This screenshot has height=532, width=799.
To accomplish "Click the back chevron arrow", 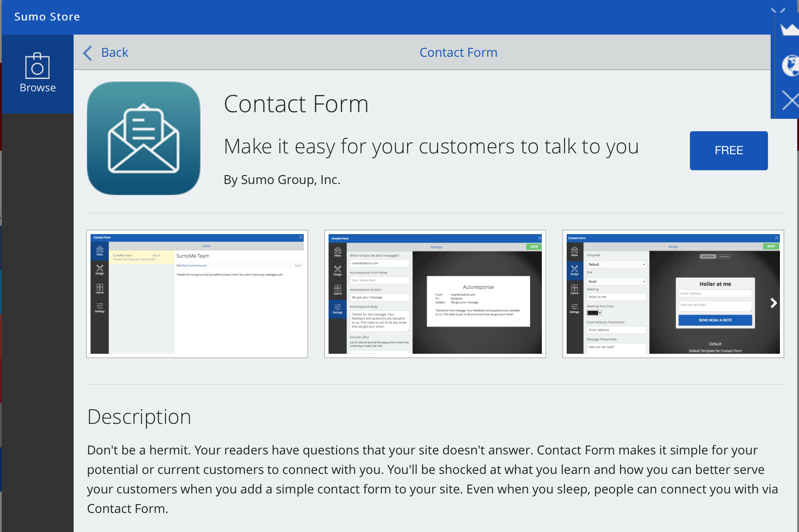I will (x=88, y=53).
